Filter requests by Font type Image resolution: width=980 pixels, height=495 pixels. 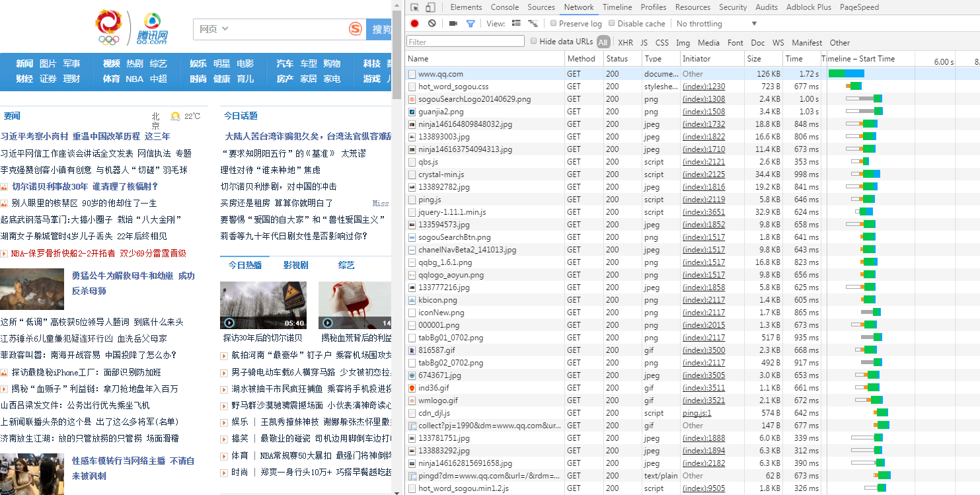(x=735, y=42)
